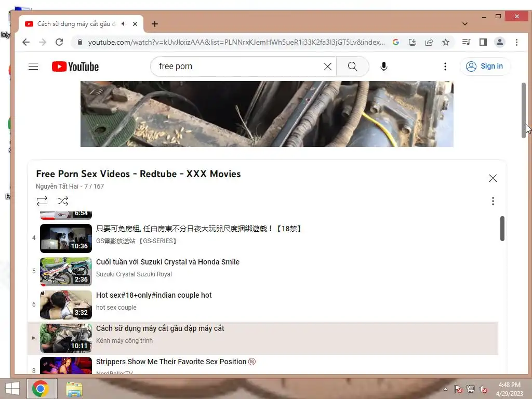532x399 pixels.
Task: Bookmark this page with star icon
Action: (445, 42)
